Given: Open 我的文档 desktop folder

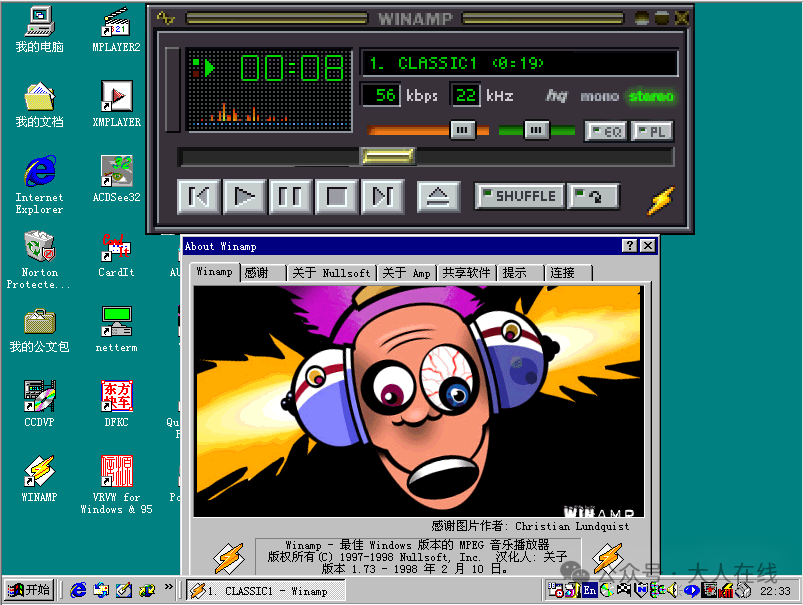Looking at the screenshot, I should [x=39, y=105].
